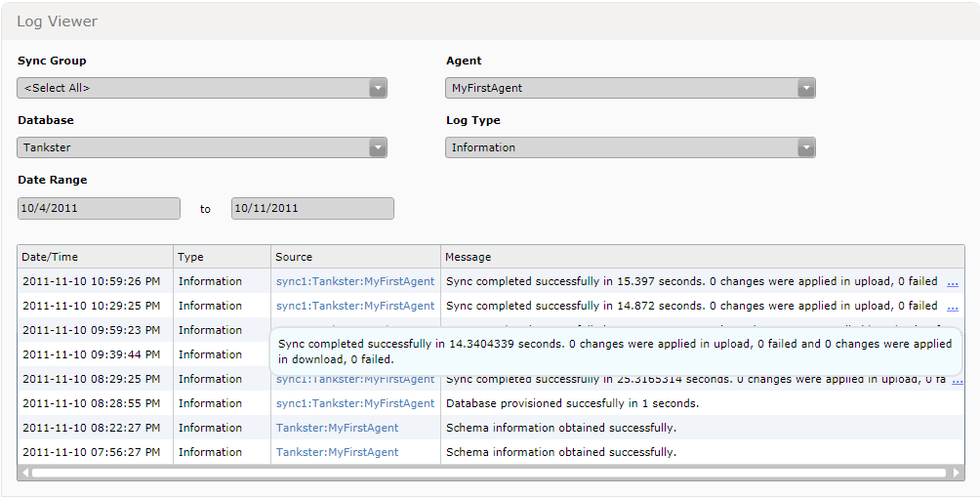Click the table's horizontal scrollbar thumb
The width and height of the screenshot is (980, 498).
[x=488, y=473]
